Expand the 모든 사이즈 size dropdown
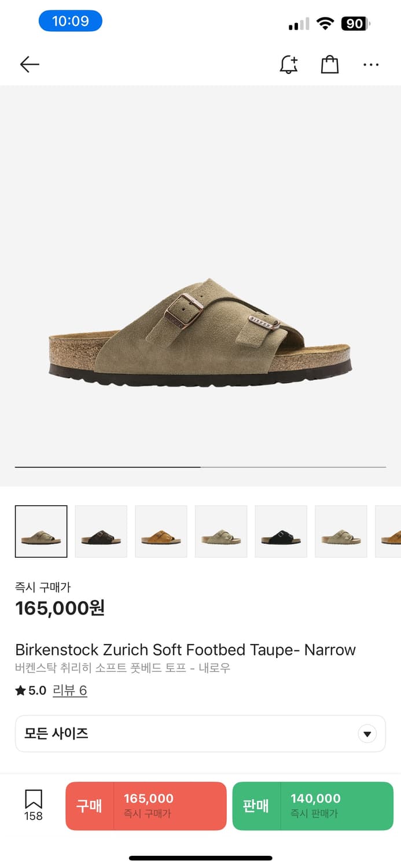The image size is (401, 868). pos(200,734)
